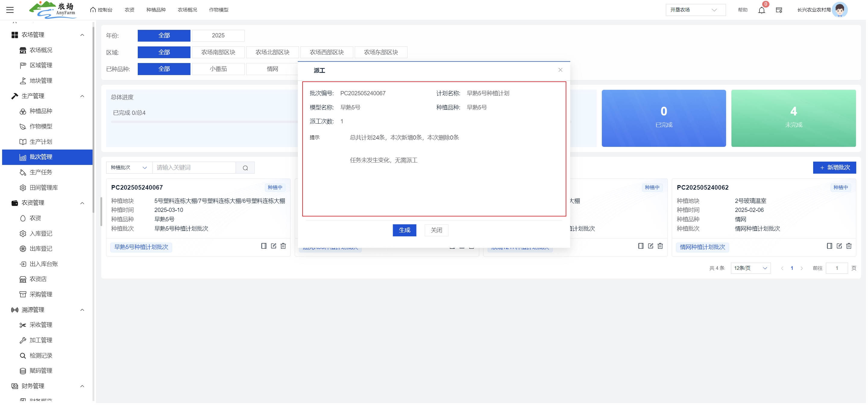The width and height of the screenshot is (868, 407).
Task: Select the 2025 year filter
Action: point(218,35)
